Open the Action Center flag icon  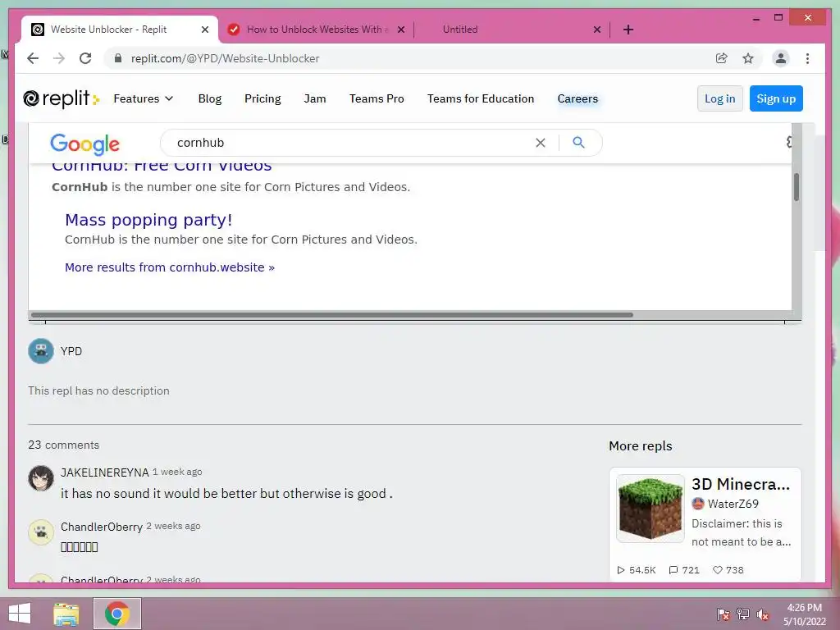(723, 614)
